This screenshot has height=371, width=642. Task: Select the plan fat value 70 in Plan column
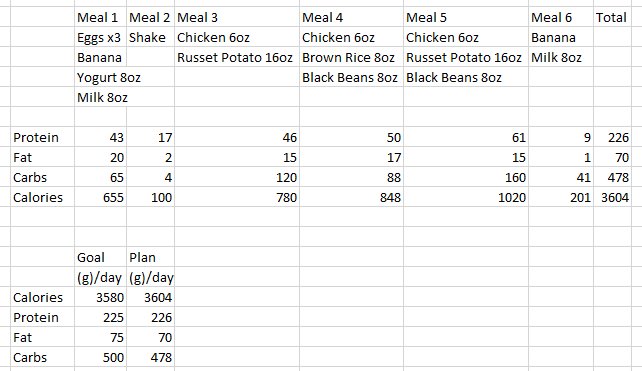[x=150, y=337]
